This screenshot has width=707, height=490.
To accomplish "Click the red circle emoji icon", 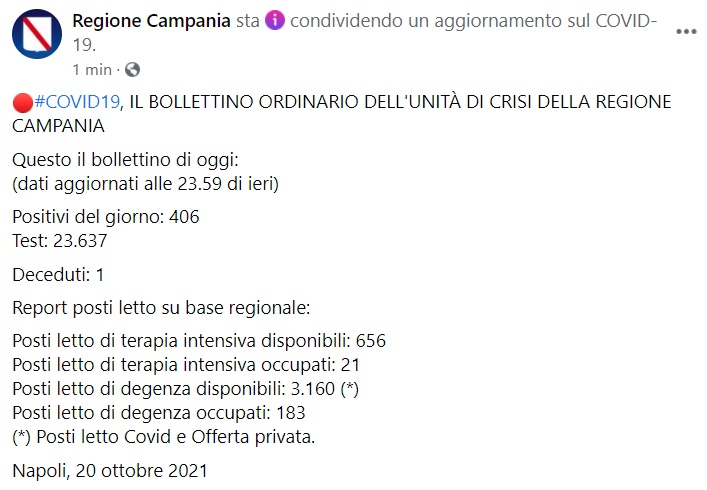I will (23, 102).
